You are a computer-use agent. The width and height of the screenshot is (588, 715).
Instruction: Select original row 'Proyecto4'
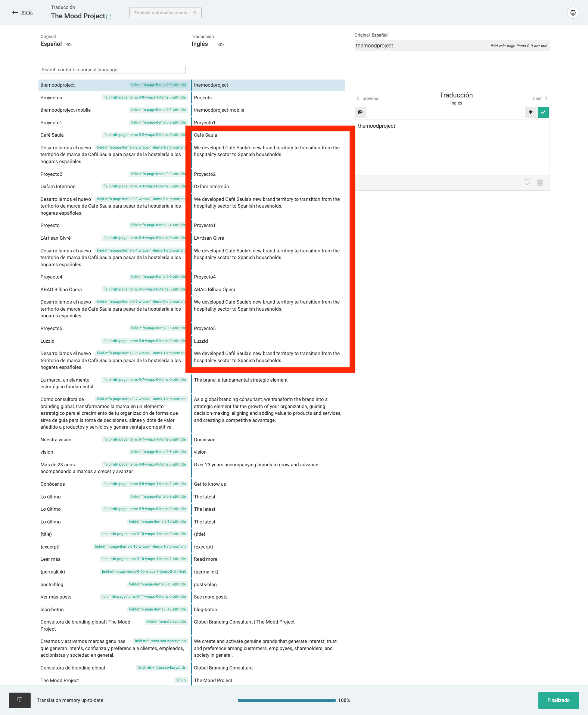pyautogui.click(x=114, y=277)
